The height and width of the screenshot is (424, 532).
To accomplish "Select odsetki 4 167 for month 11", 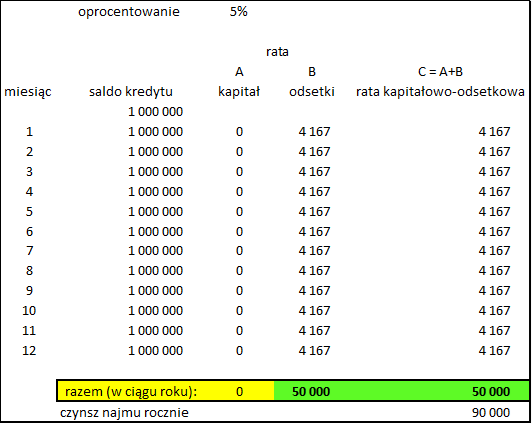I will pos(315,331).
